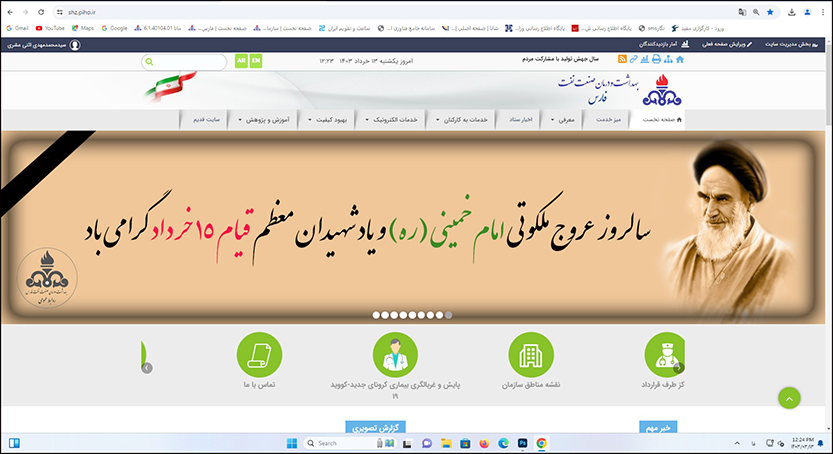Screen dimensions: 833x454
Task: Open the taskbar clock showing 12:24 PM
Action: (x=802, y=443)
